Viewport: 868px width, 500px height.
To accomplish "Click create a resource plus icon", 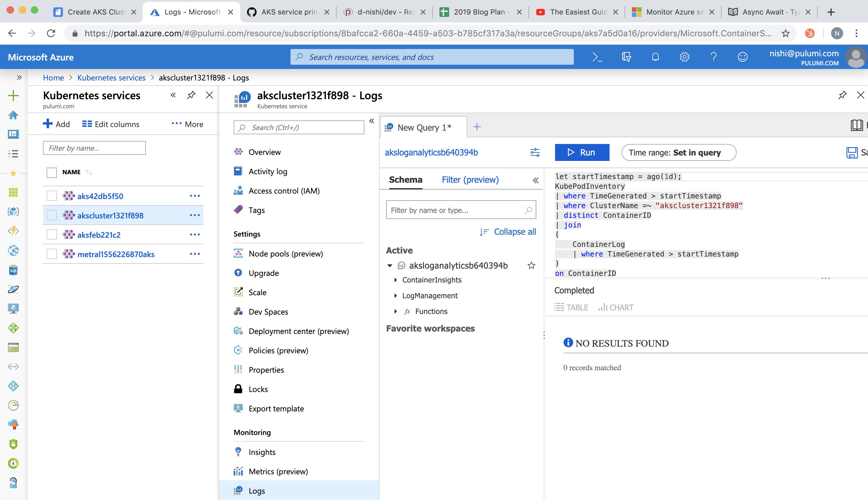I will coord(13,96).
